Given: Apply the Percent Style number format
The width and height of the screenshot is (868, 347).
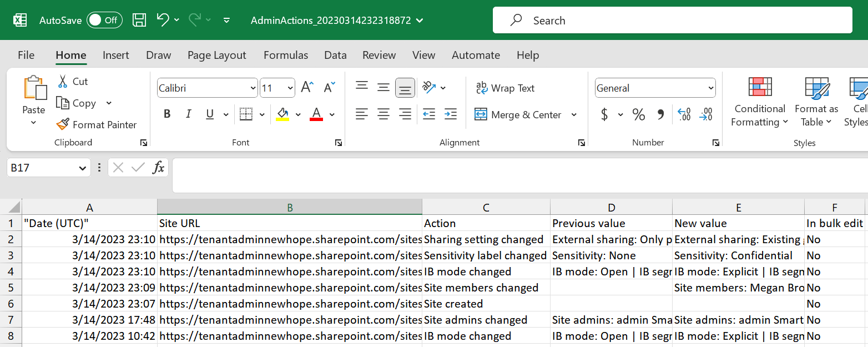Looking at the screenshot, I should tap(638, 114).
